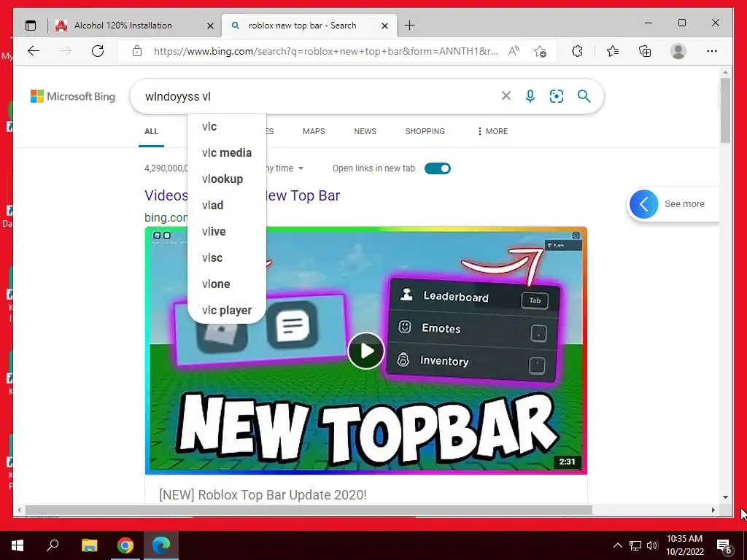Switch to the MAPS tab
The height and width of the screenshot is (560, 747).
tap(314, 131)
